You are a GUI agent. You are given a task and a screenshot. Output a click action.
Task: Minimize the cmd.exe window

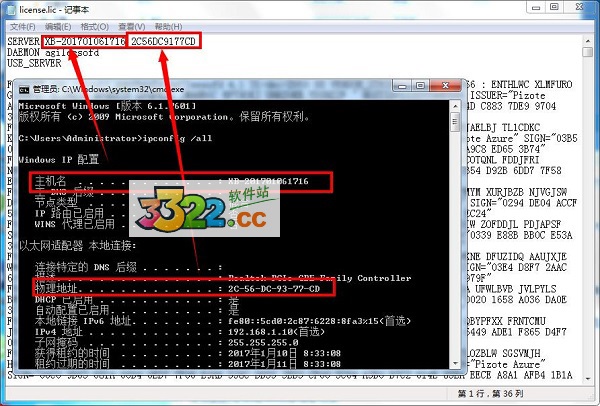pos(401,86)
